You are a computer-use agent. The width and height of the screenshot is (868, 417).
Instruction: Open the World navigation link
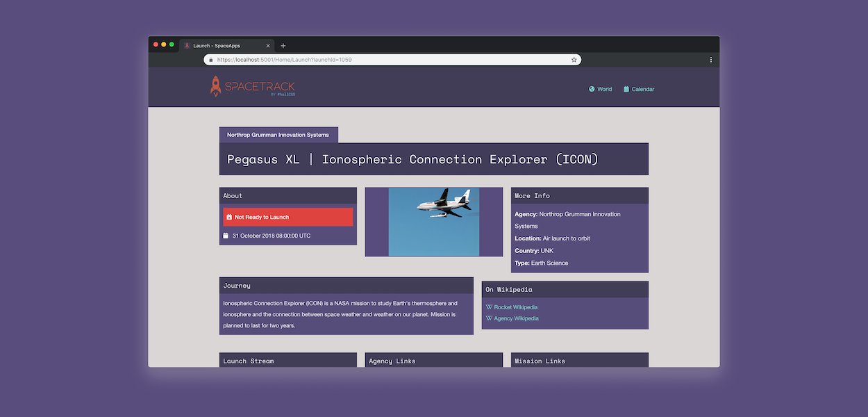[x=604, y=89]
